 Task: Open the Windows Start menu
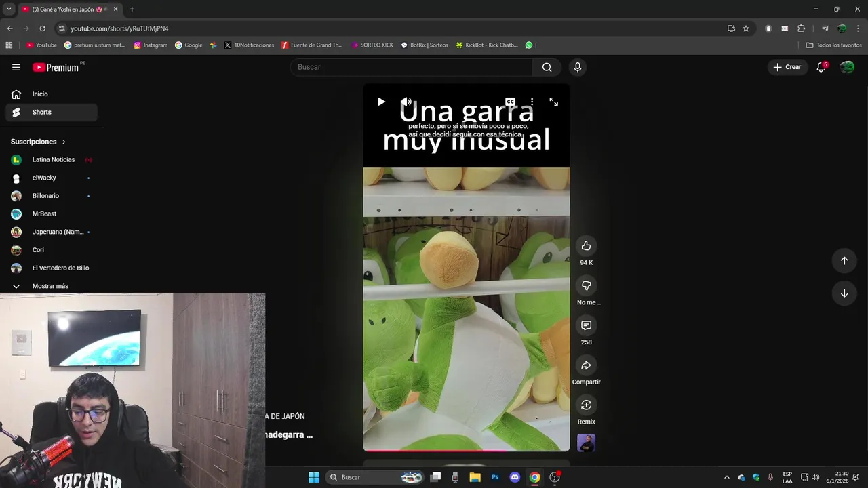[x=314, y=477]
